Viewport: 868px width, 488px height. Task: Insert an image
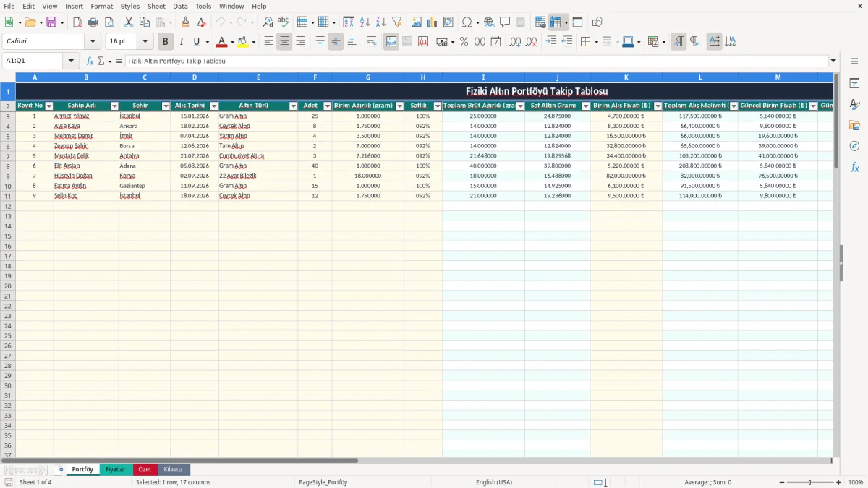pyautogui.click(x=417, y=22)
